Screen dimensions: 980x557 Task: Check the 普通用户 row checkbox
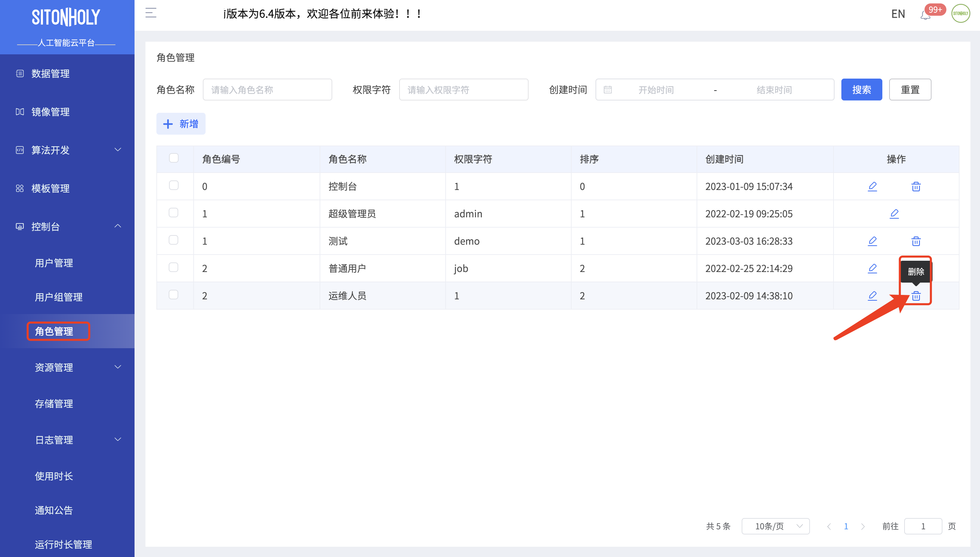pyautogui.click(x=173, y=267)
